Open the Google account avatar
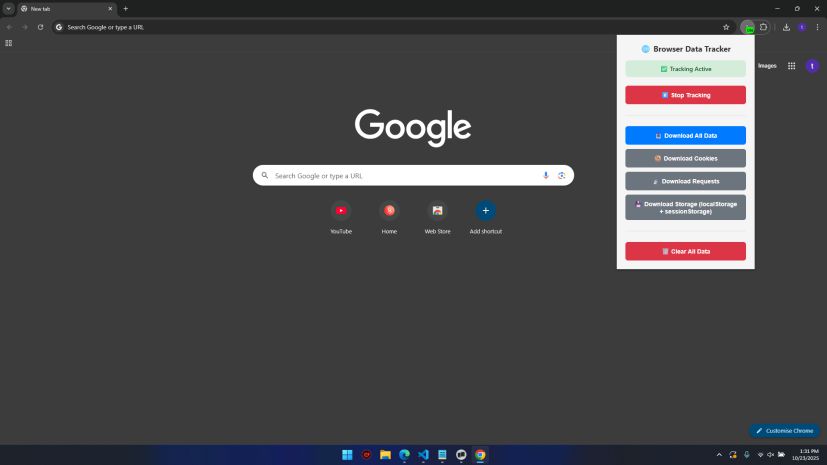 pyautogui.click(x=812, y=66)
